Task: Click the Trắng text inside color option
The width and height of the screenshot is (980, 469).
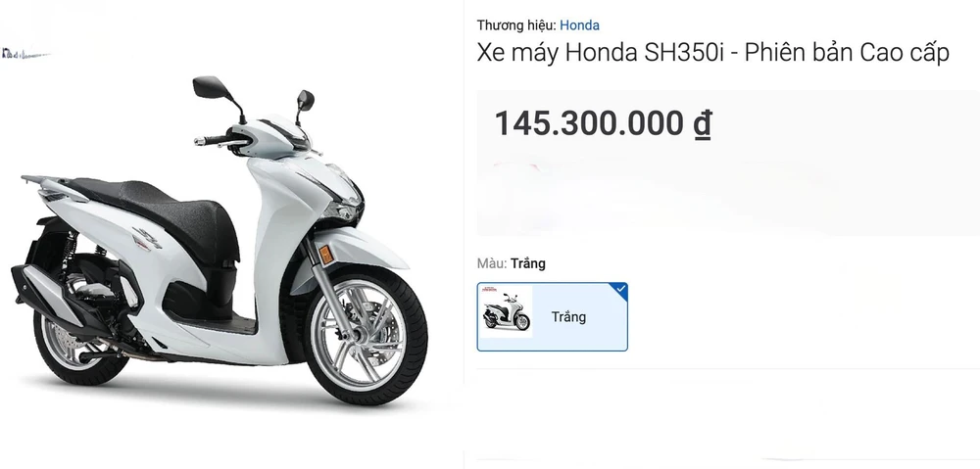Action: click(568, 316)
